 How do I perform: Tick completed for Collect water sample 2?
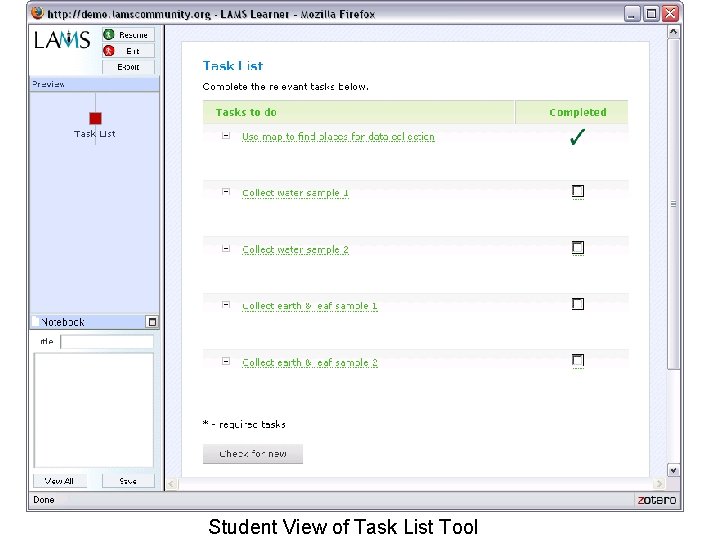tap(578, 248)
